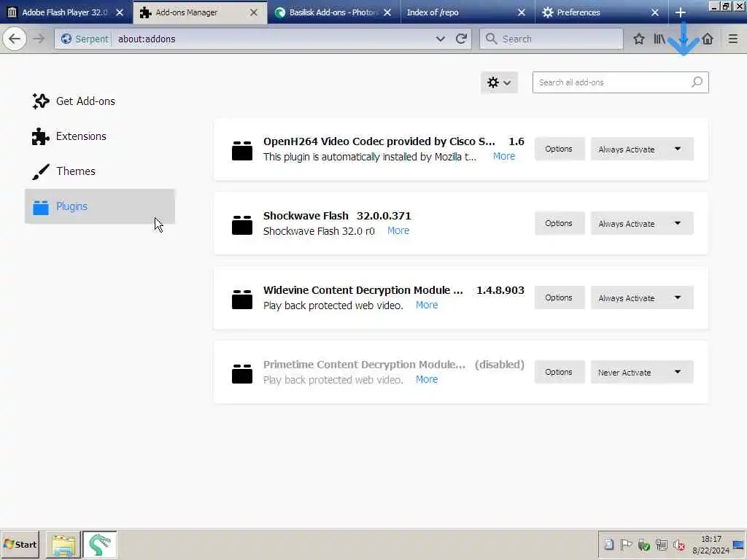Close the Preferences tab
The image size is (747, 560).
[655, 12]
